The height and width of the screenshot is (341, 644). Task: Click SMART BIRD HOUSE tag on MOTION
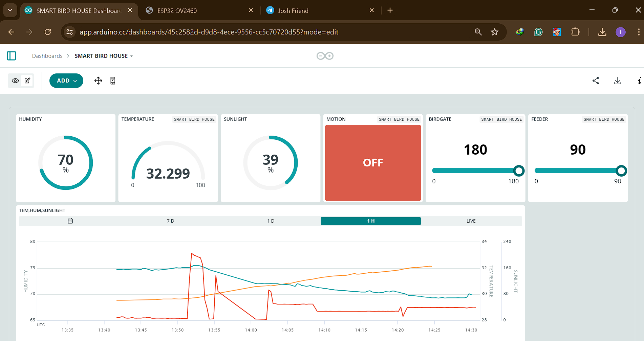(399, 119)
